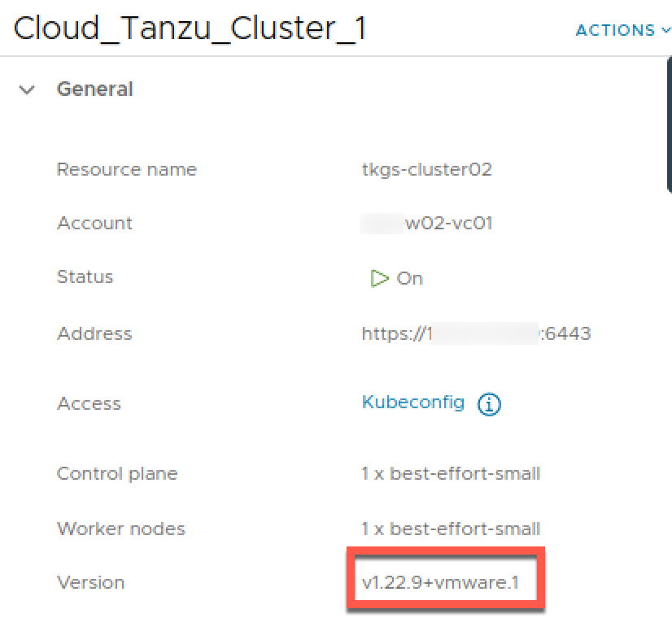The height and width of the screenshot is (631, 672).
Task: Click the Resource name label
Action: click(x=127, y=169)
